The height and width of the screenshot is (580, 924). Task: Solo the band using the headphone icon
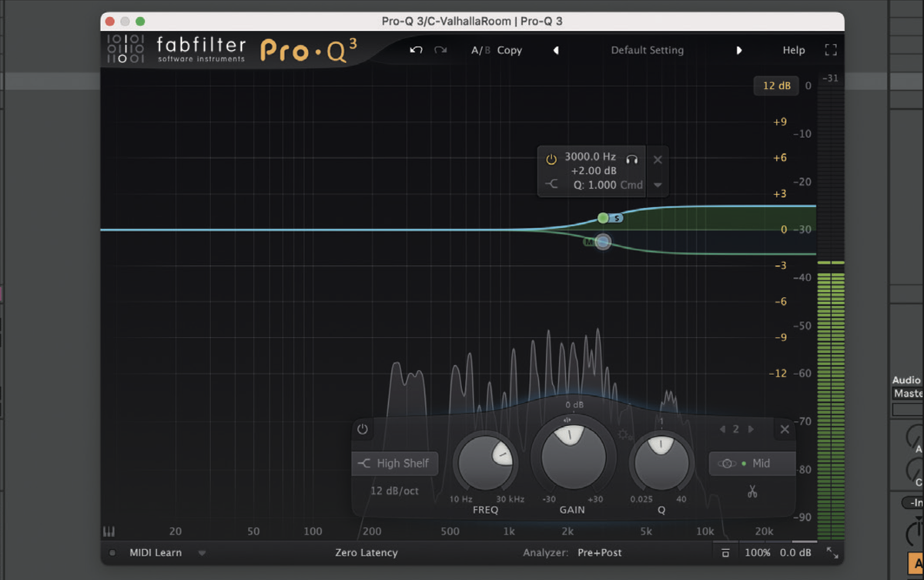[x=632, y=158]
